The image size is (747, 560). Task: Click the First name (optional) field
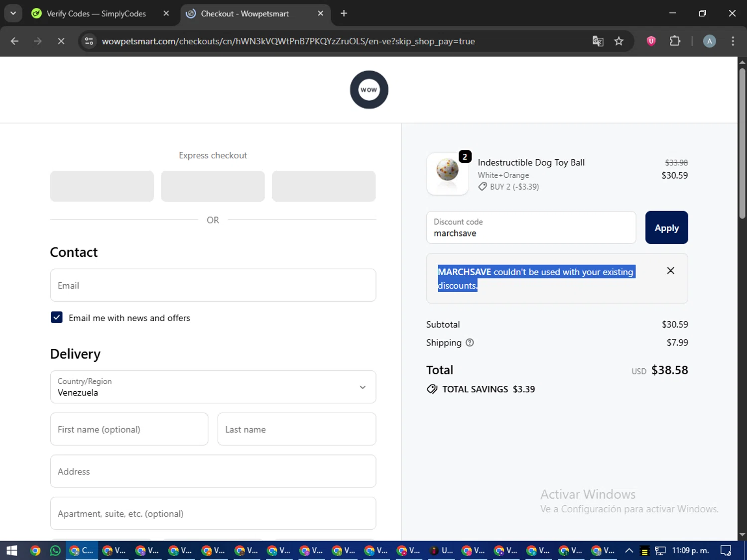(x=129, y=429)
